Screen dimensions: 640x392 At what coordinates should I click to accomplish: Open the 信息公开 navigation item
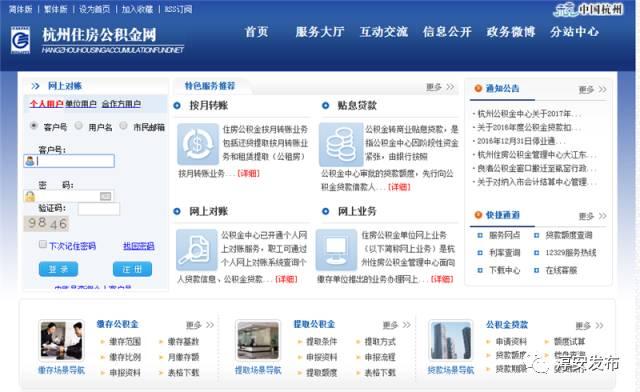tap(447, 32)
